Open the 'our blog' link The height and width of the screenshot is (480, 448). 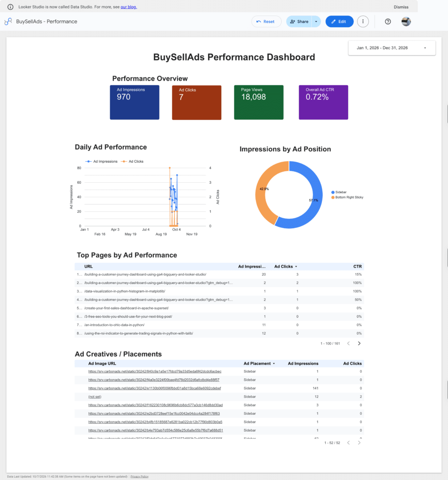pyautogui.click(x=128, y=7)
